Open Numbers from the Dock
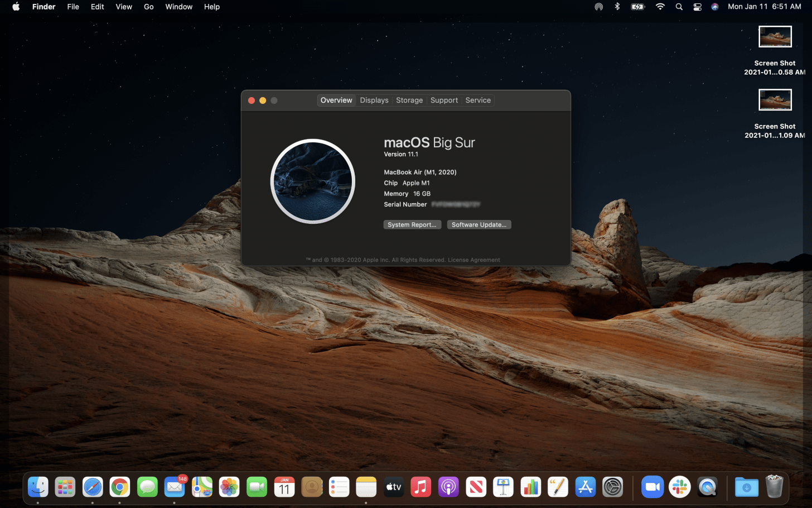The height and width of the screenshot is (508, 812). click(x=530, y=487)
